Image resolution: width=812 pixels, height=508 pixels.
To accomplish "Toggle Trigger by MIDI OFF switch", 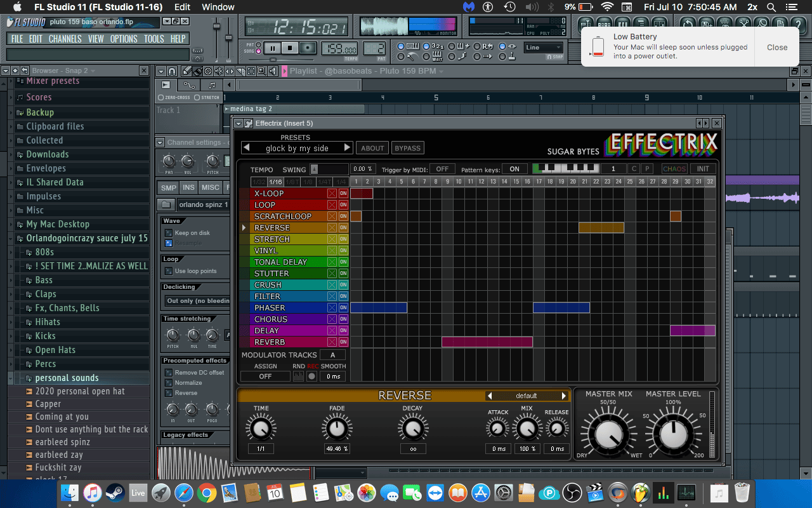I will pos(442,169).
